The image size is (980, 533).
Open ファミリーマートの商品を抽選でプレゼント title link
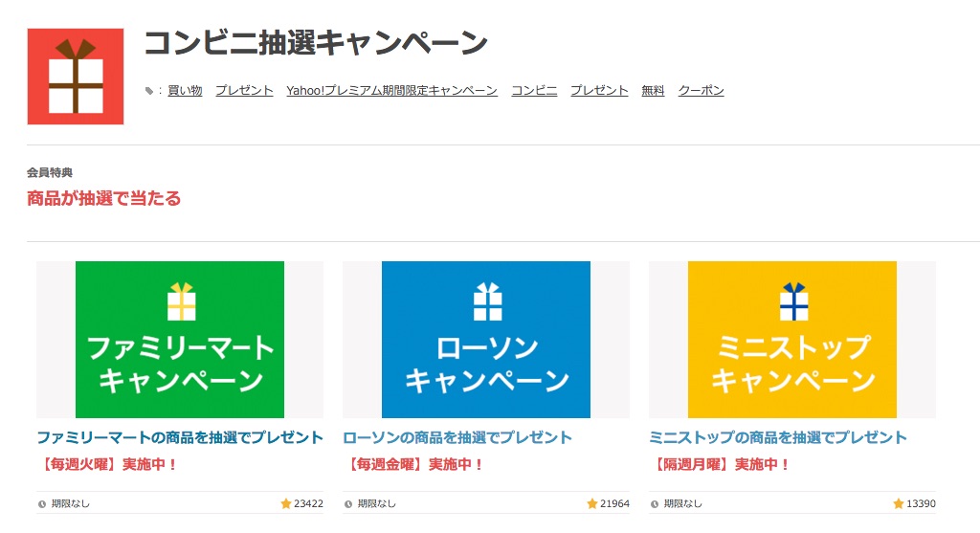point(180,437)
